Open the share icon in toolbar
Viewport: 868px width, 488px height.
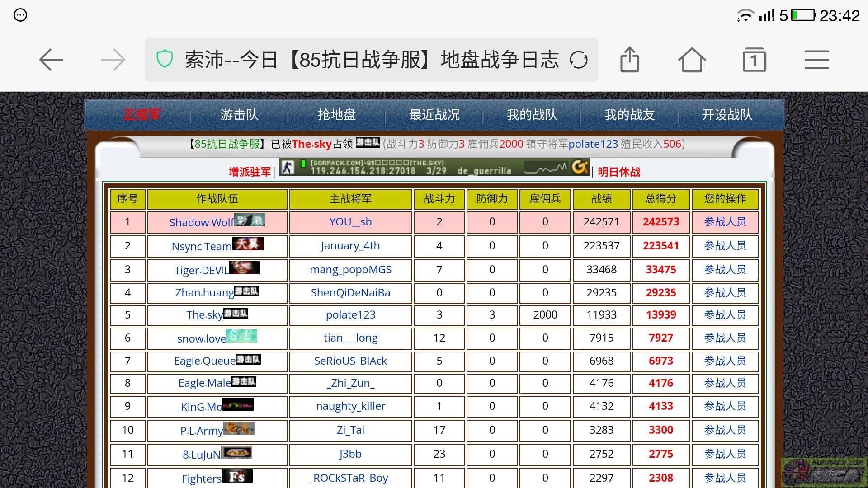click(x=629, y=60)
